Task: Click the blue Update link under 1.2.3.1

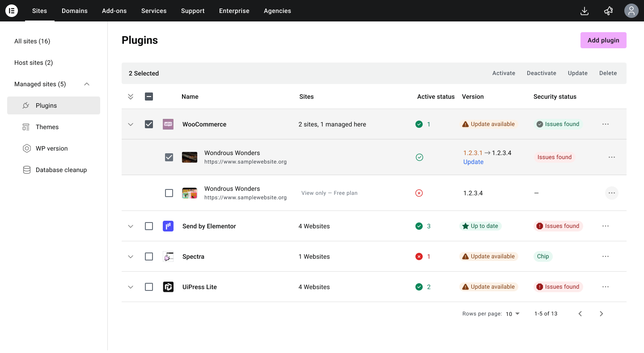Action: point(473,162)
